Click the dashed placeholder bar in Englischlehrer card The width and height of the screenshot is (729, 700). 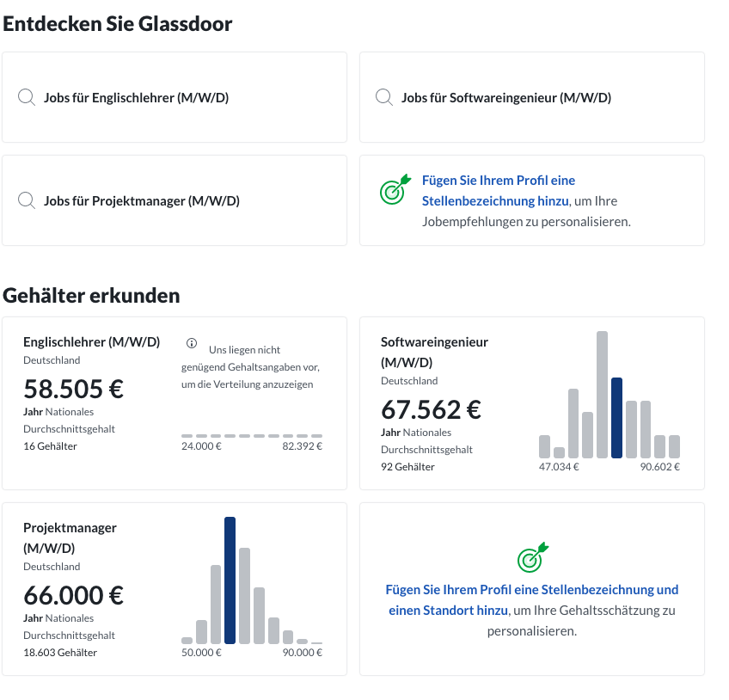[x=252, y=436]
